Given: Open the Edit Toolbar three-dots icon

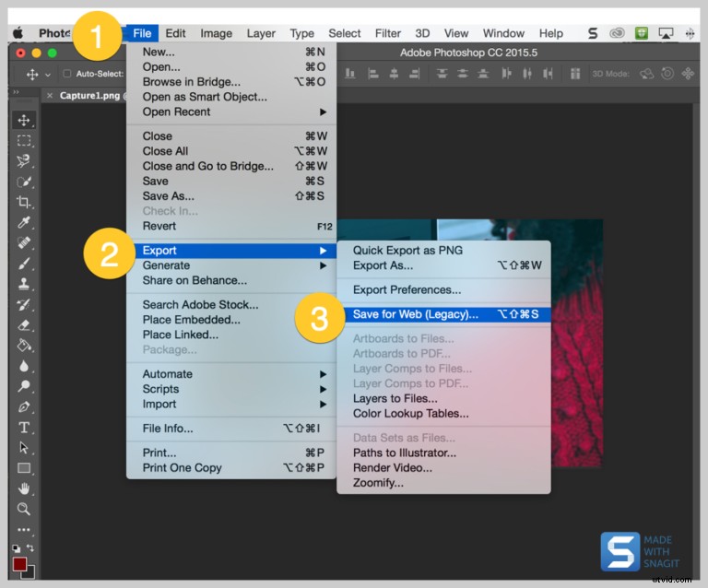Looking at the screenshot, I should coord(24,530).
